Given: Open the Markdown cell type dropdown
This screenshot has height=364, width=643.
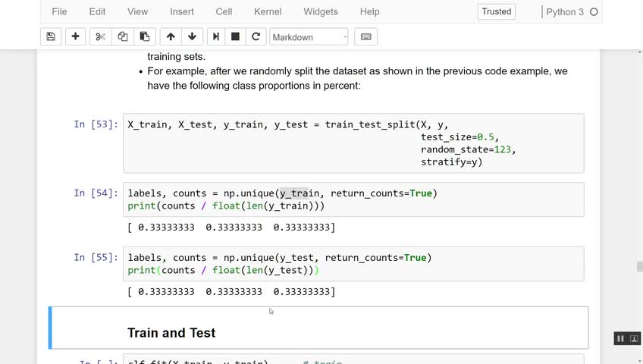Looking at the screenshot, I should point(309,36).
